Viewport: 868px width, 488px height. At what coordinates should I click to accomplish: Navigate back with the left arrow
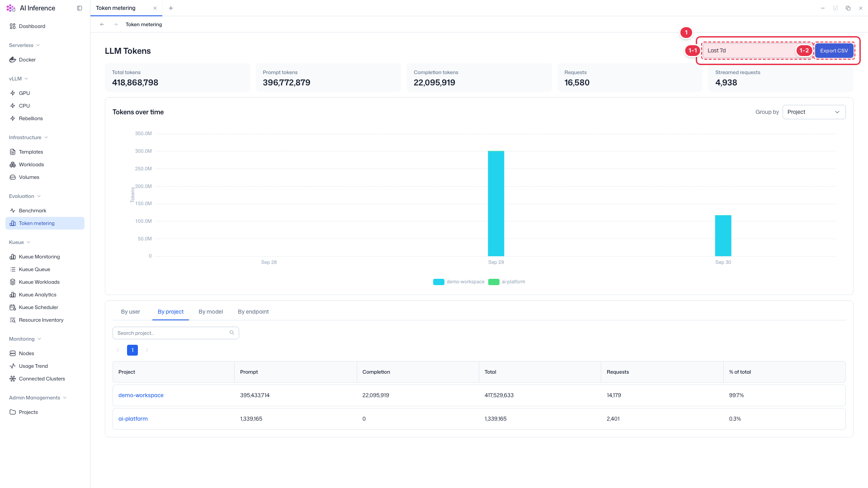coord(102,24)
